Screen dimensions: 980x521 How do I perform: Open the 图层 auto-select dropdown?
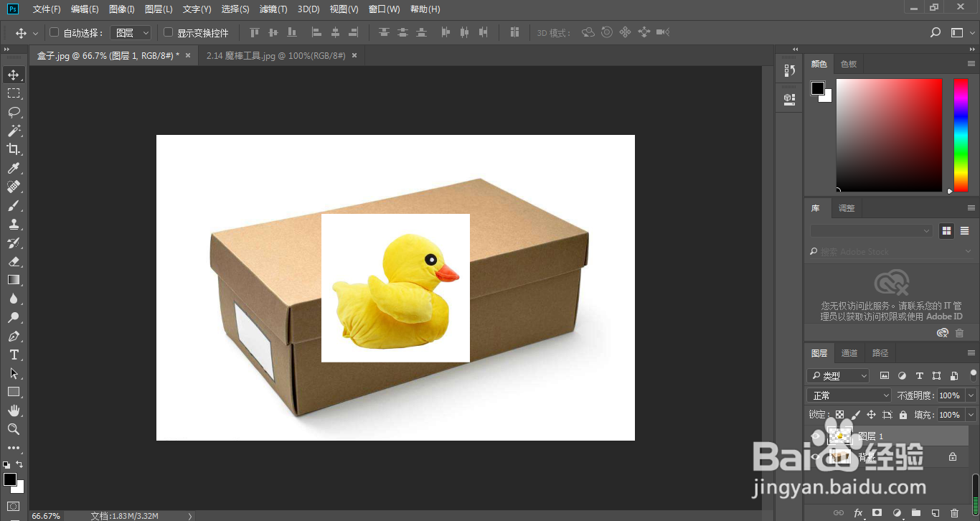click(131, 33)
